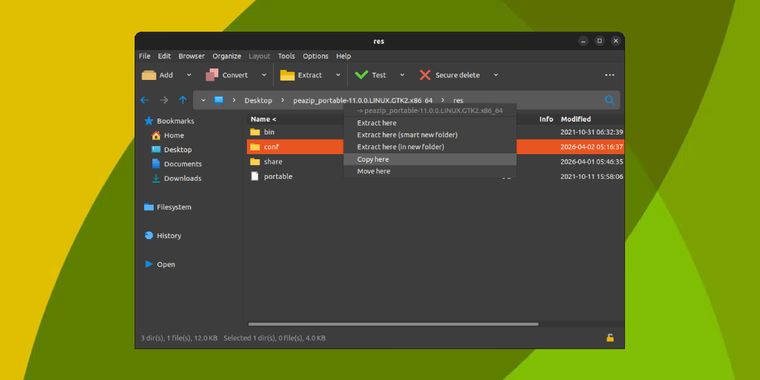760x380 pixels.
Task: Open the File menu
Action: (x=144, y=56)
